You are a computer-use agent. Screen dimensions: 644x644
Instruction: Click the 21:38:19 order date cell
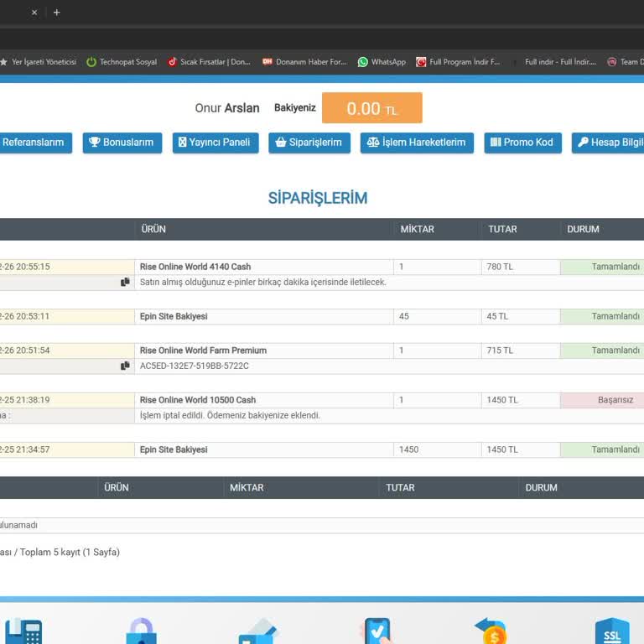(x=67, y=400)
